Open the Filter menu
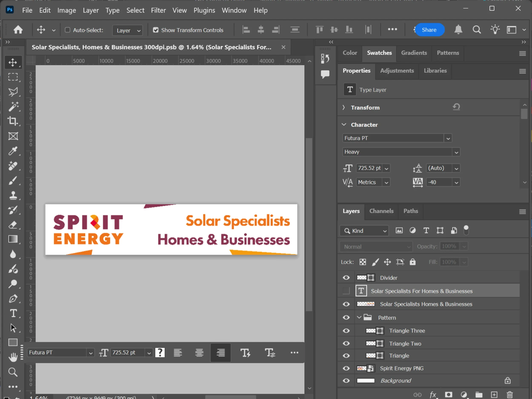Image resolution: width=532 pixels, height=399 pixels. [158, 10]
